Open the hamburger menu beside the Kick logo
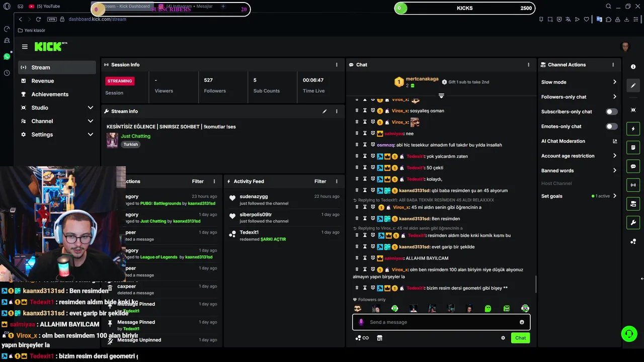This screenshot has width=644, height=362. tap(25, 47)
